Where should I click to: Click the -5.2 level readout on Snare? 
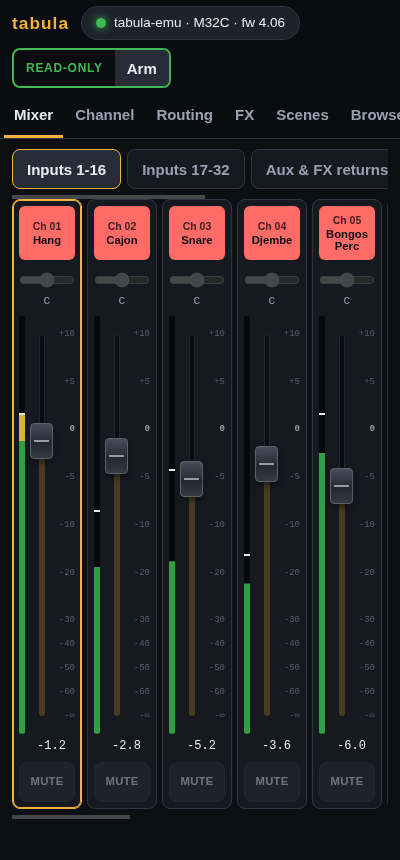pyautogui.click(x=201, y=745)
